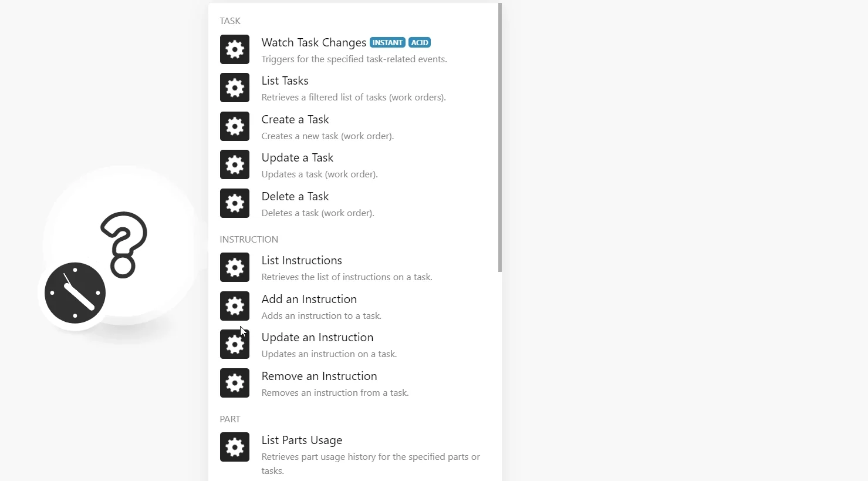The image size is (868, 481).
Task: Select Create a Task from the list
Action: click(x=354, y=127)
